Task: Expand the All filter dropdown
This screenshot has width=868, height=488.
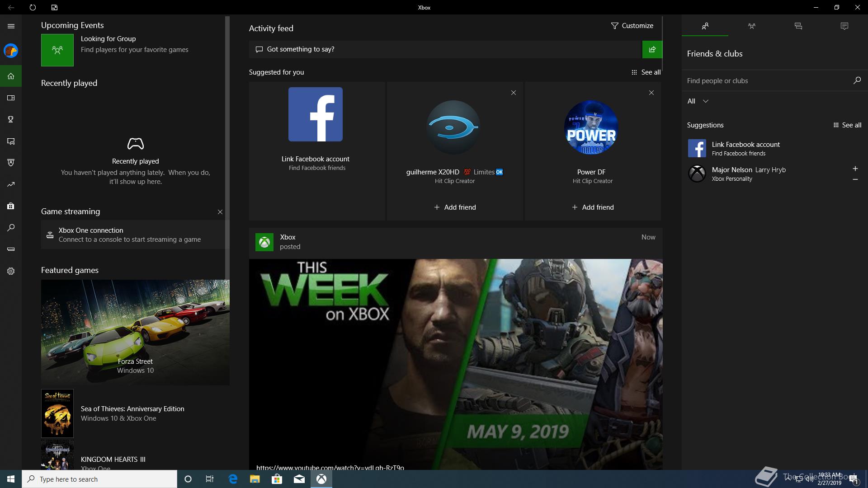Action: click(x=698, y=101)
